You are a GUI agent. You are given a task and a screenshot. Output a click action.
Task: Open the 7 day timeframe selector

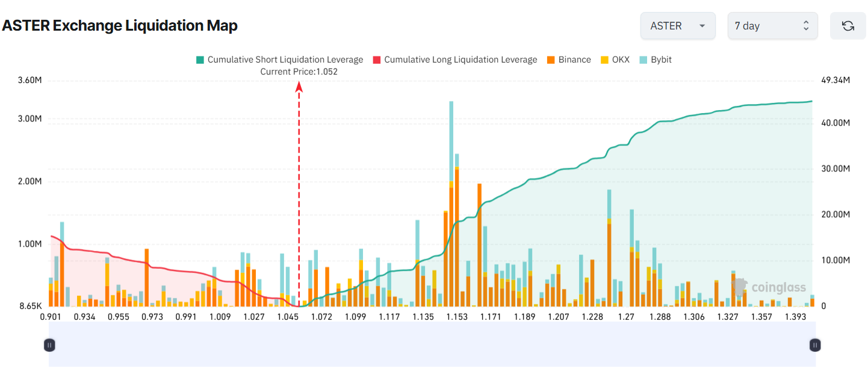coord(772,25)
